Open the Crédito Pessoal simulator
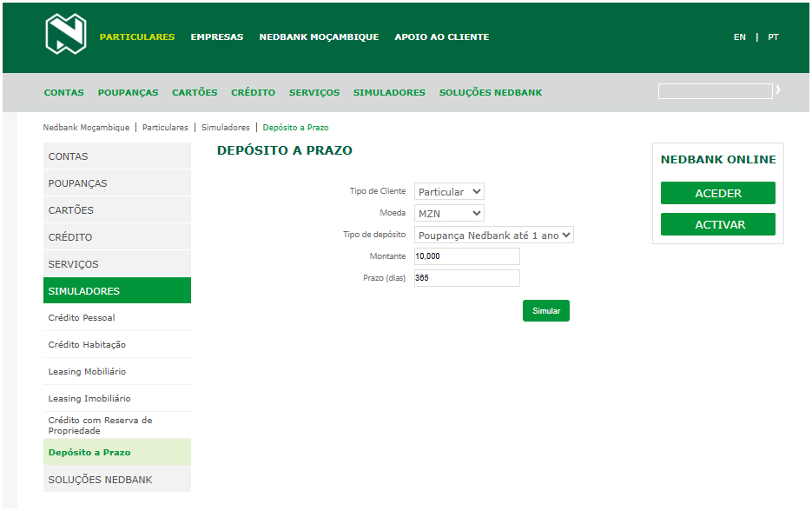 pyautogui.click(x=117, y=318)
